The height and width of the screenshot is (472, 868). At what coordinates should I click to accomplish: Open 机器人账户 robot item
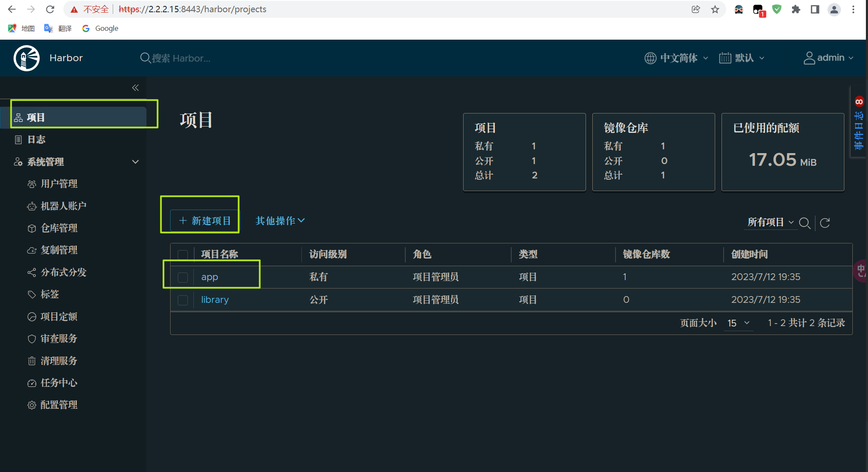point(63,206)
